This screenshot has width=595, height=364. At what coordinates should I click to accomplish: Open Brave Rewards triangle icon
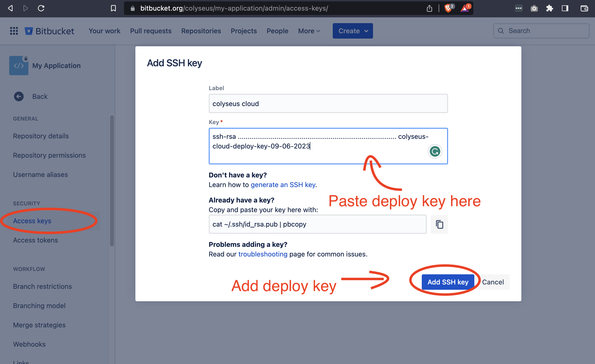(x=465, y=8)
